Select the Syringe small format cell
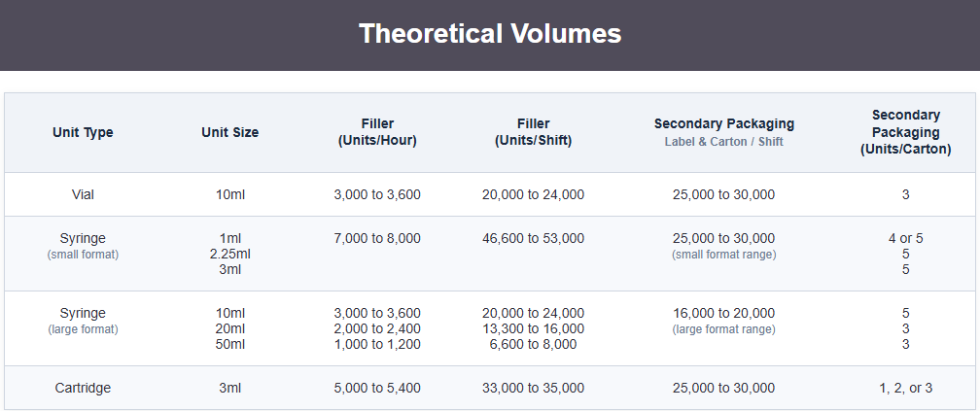This screenshot has width=980, height=411. [x=83, y=245]
